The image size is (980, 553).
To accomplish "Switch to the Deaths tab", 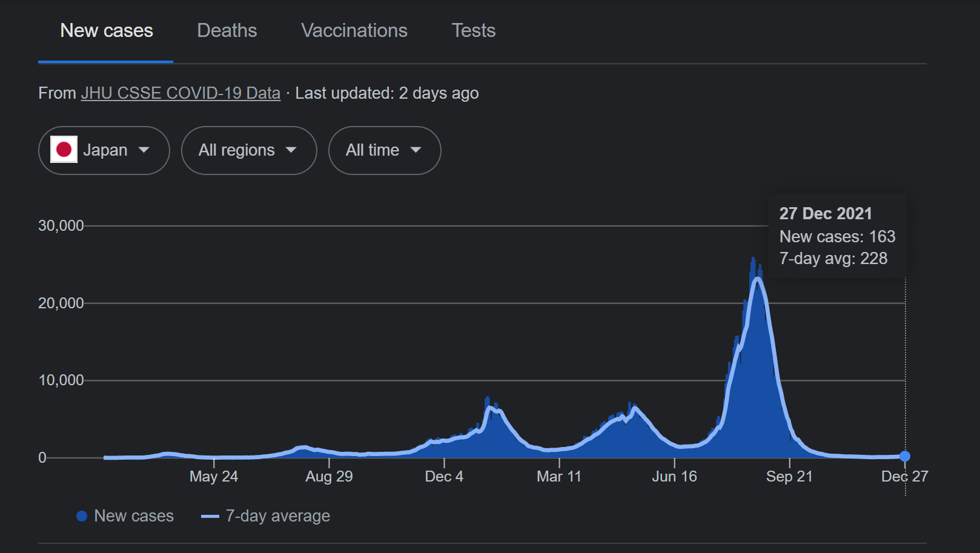I will 227,30.
